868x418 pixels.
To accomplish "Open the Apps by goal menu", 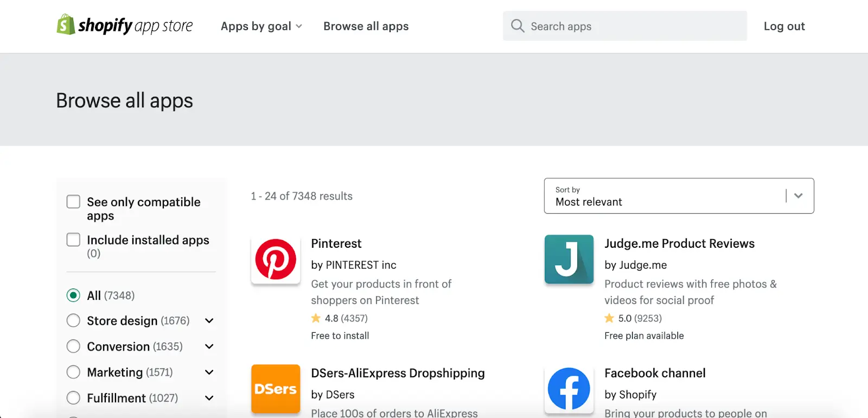I will (x=261, y=26).
